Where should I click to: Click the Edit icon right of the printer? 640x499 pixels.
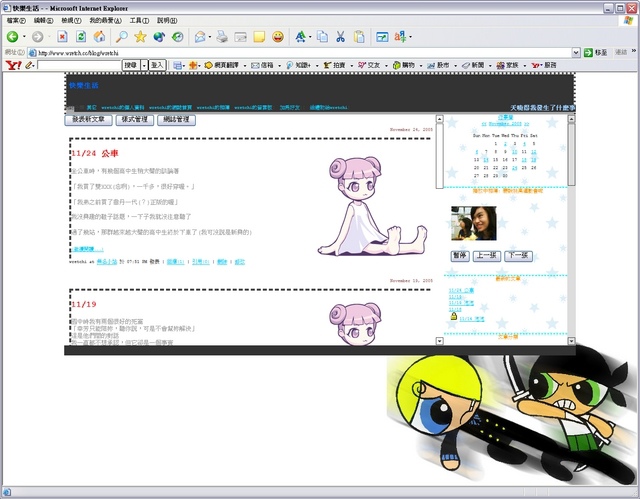[x=240, y=37]
